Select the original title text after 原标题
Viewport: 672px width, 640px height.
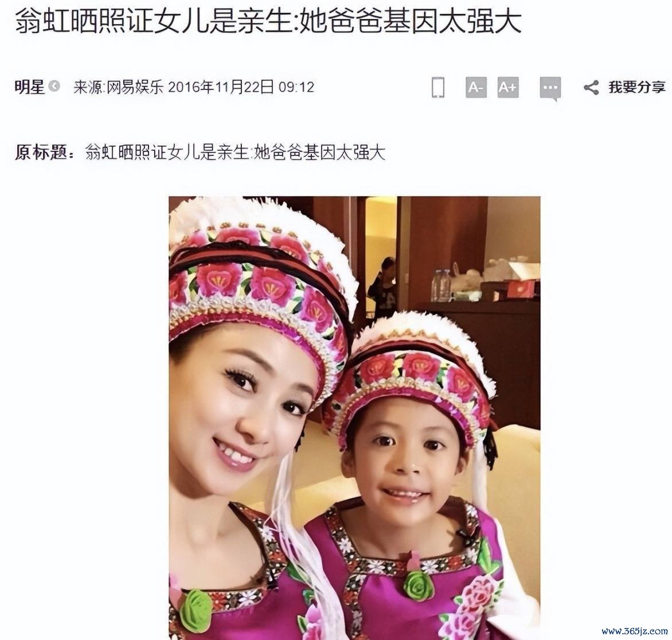[x=235, y=153]
